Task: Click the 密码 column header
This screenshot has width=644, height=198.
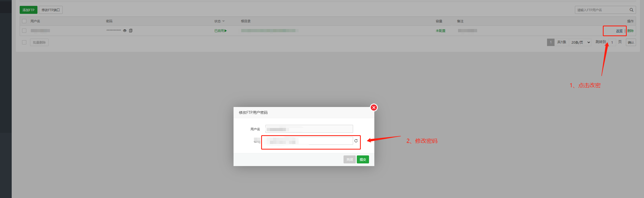Action: tap(109, 21)
